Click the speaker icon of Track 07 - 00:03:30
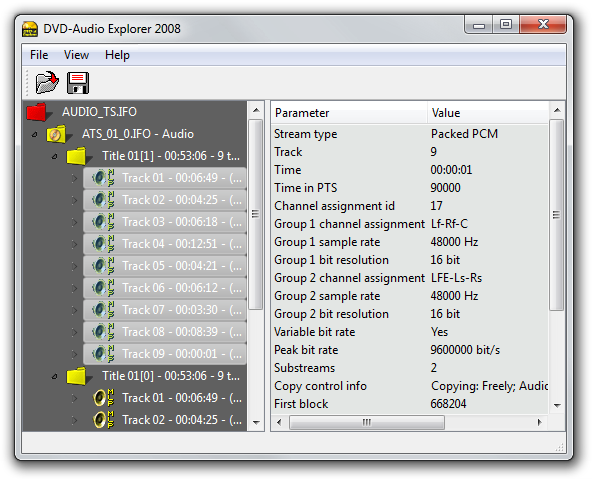Viewport: 592px width, 479px height. click(103, 310)
